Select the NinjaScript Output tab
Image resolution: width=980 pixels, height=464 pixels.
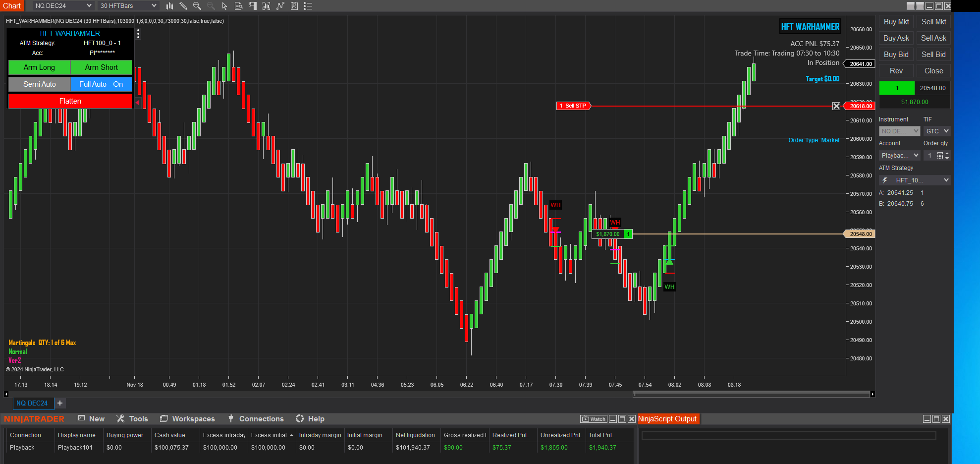tap(667, 419)
